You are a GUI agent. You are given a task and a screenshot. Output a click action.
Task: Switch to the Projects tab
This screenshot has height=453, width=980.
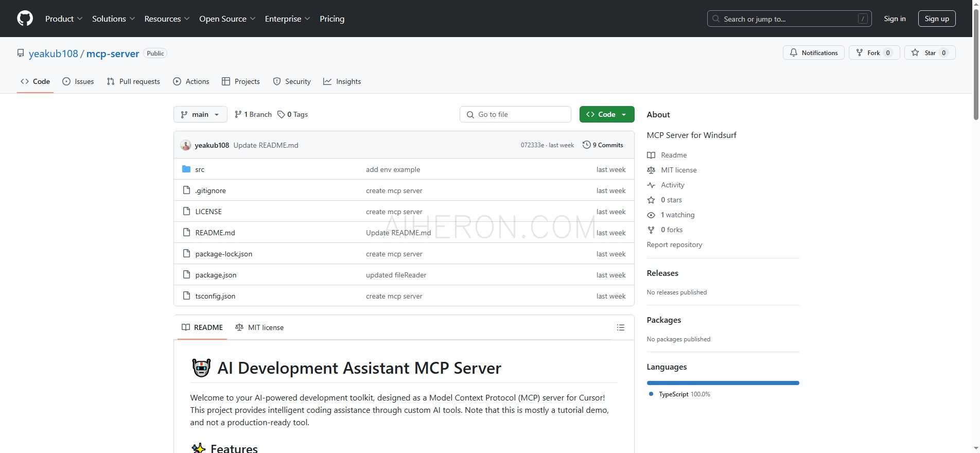point(241,81)
